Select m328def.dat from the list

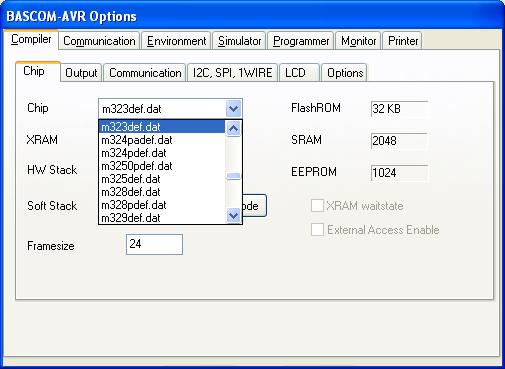pos(162,192)
